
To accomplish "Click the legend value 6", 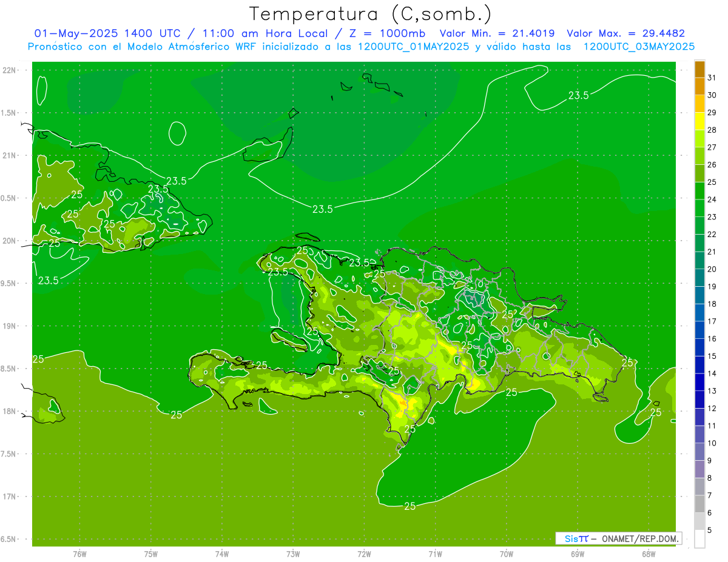I will pos(709,513).
